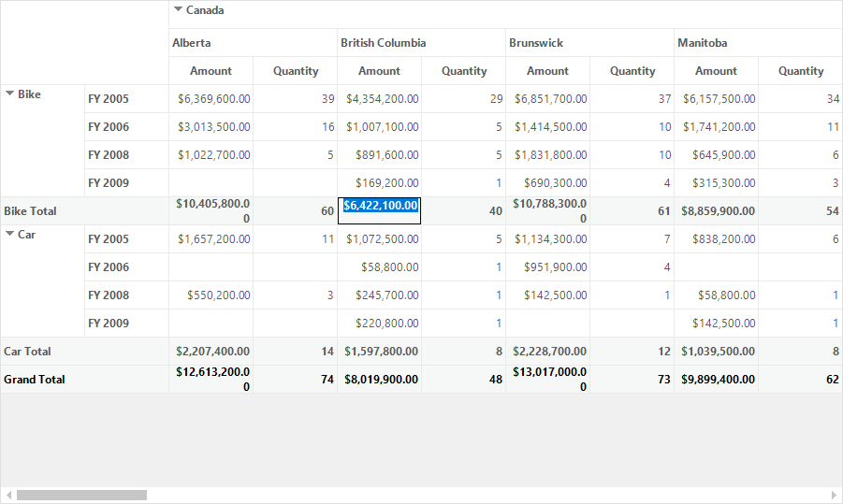The width and height of the screenshot is (843, 504).
Task: Select the Alberta column header
Action: click(x=254, y=43)
